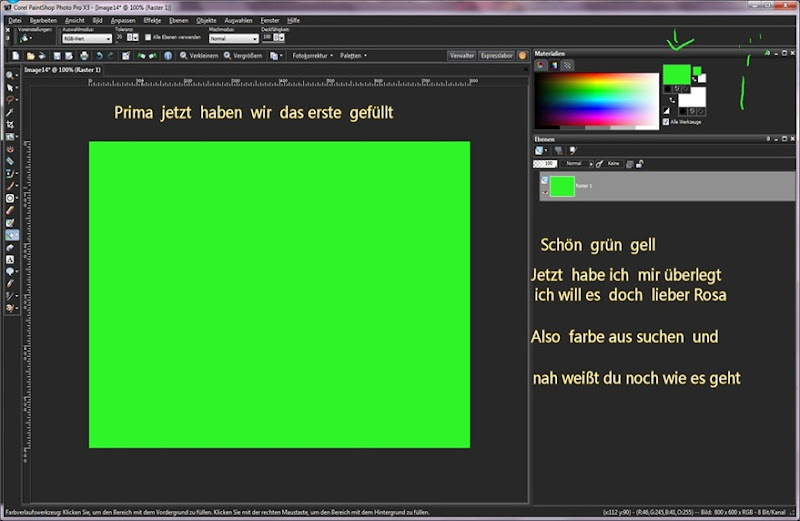Click the Expresslabor button
The width and height of the screenshot is (800, 521).
496,56
